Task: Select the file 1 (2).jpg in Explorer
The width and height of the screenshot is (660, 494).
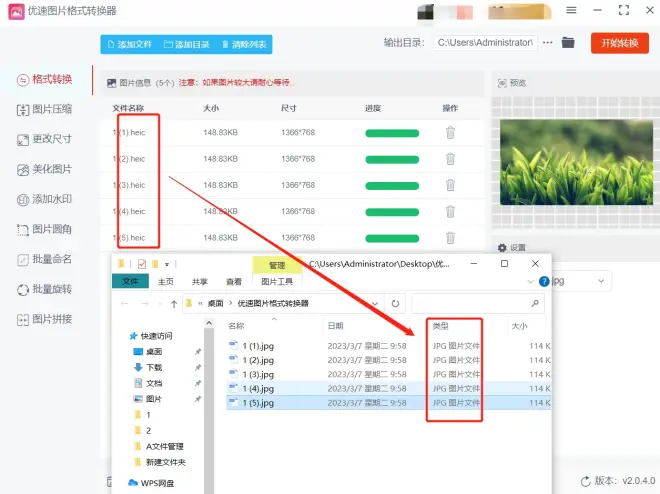Action: (258, 360)
